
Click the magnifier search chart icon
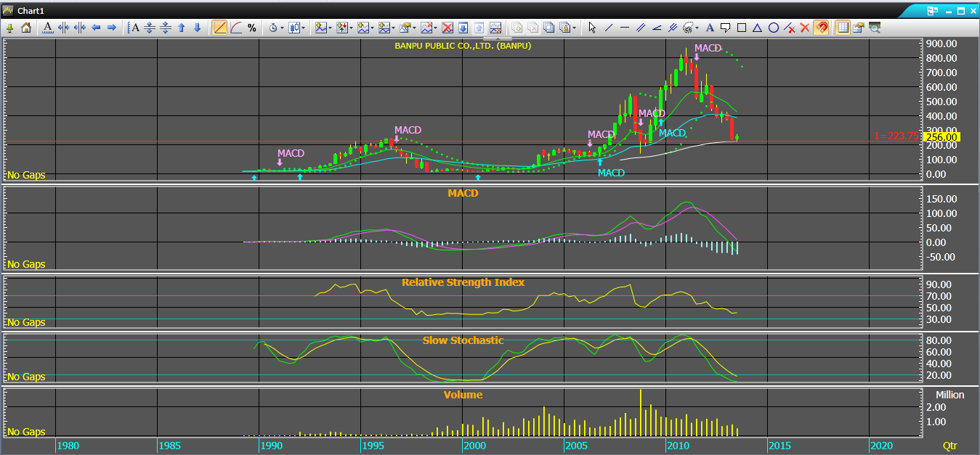875,28
